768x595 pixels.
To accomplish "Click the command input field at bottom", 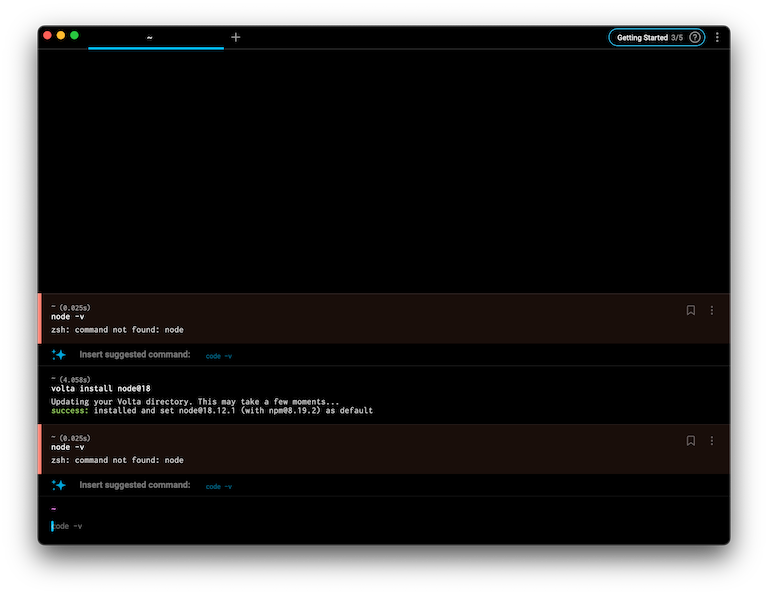I will [x=384, y=526].
